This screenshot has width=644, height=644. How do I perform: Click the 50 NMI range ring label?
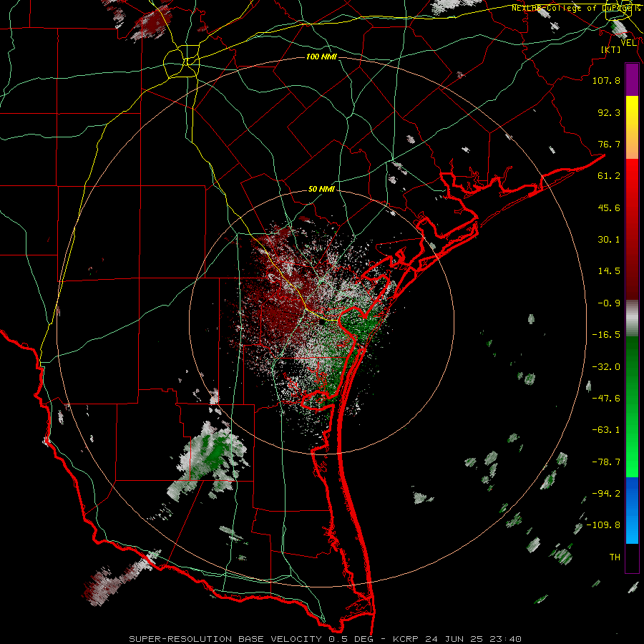321,190
